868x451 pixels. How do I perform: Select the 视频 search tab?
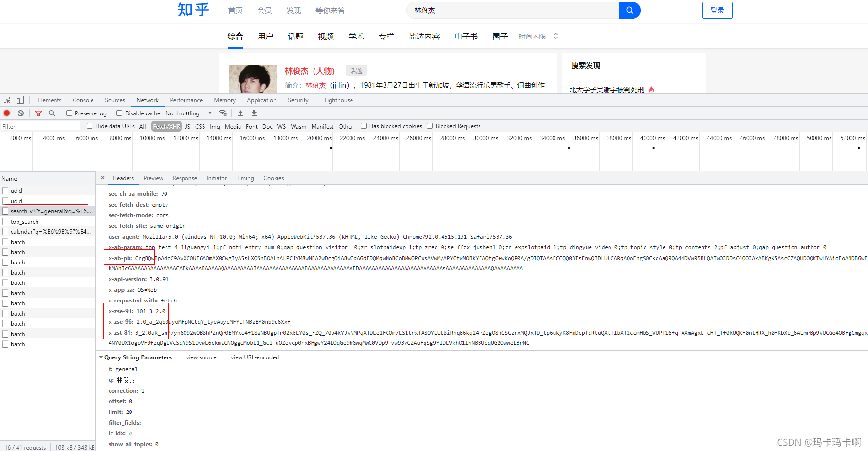tap(326, 36)
